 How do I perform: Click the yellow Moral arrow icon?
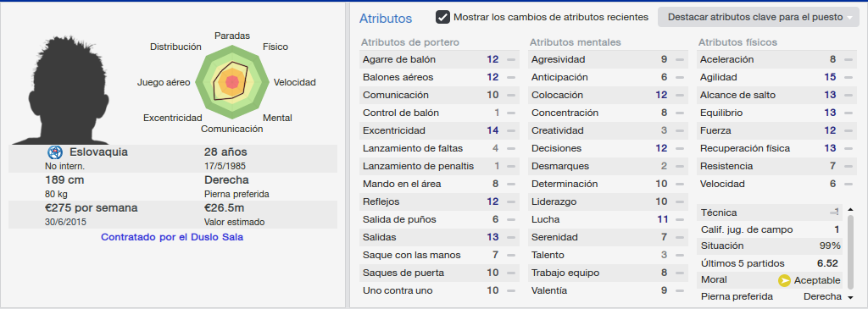(784, 280)
